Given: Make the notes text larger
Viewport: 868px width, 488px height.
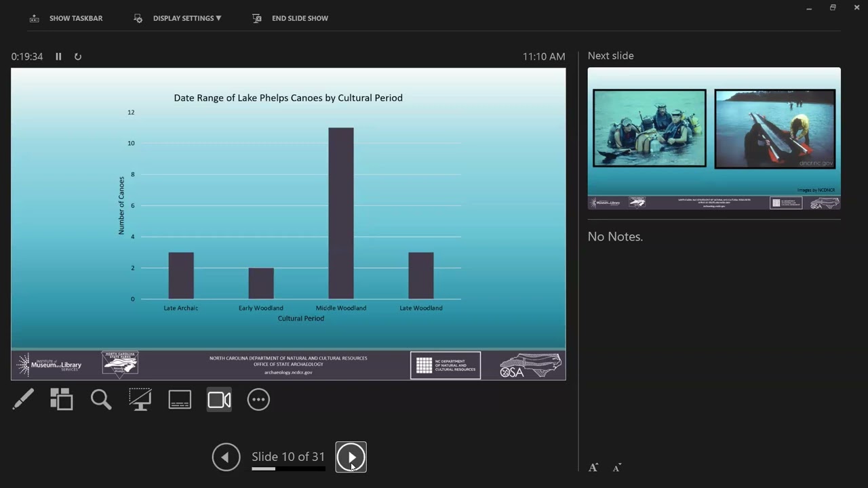Looking at the screenshot, I should tap(593, 468).
